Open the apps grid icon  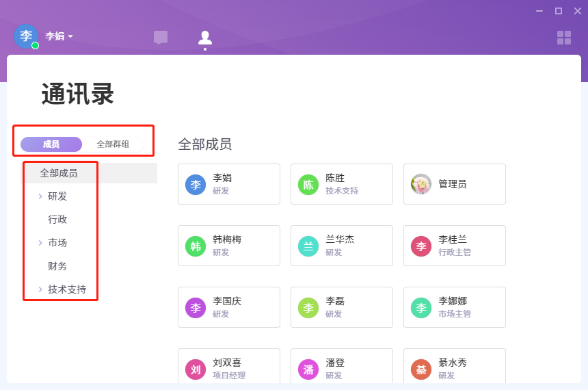pyautogui.click(x=564, y=38)
